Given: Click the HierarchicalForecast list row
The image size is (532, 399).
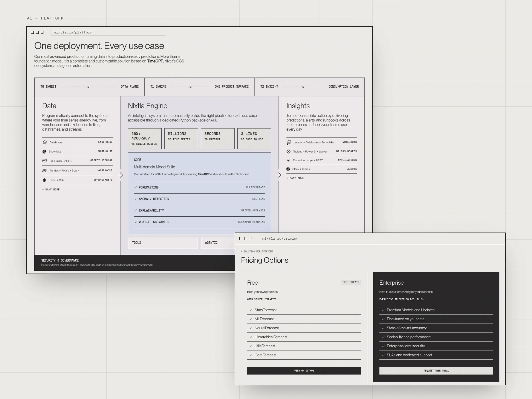Looking at the screenshot, I should coord(304,337).
